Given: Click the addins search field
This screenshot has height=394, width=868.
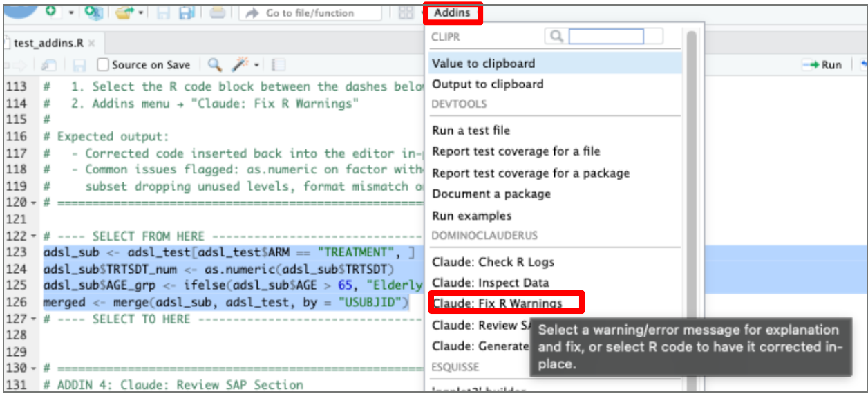Looking at the screenshot, I should pyautogui.click(x=606, y=36).
